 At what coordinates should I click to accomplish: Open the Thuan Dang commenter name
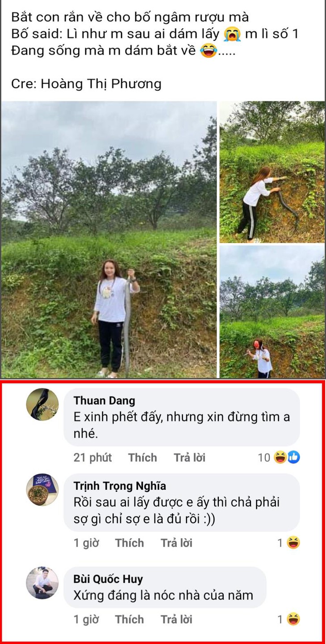coord(104,400)
